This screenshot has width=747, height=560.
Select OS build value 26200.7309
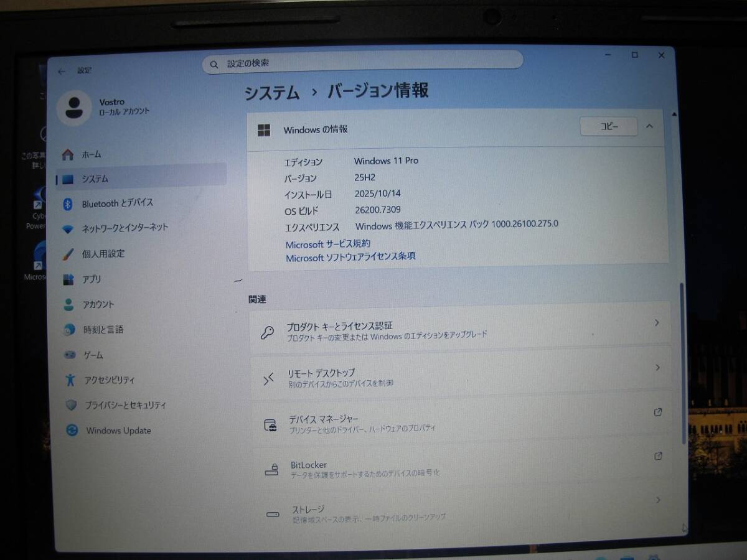[x=378, y=210]
